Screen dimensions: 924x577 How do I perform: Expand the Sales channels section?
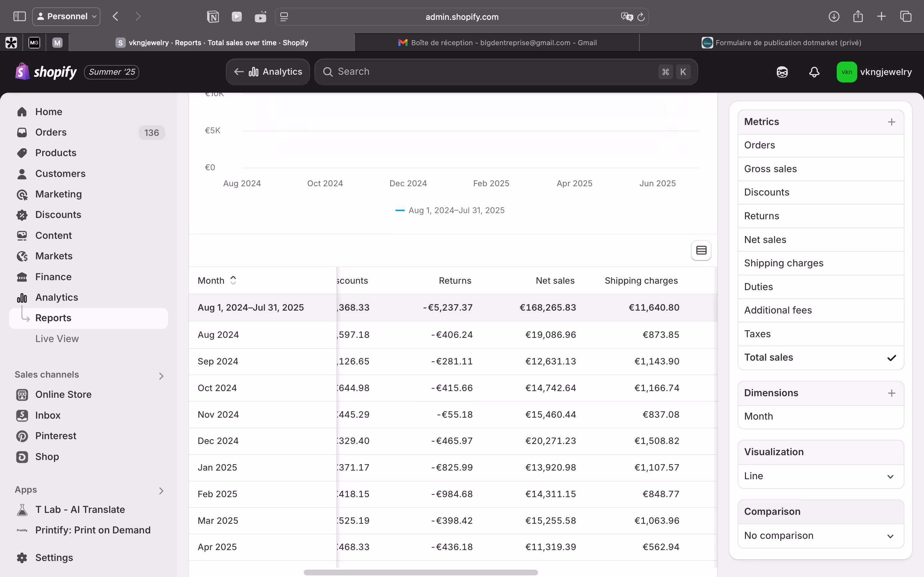coord(161,376)
